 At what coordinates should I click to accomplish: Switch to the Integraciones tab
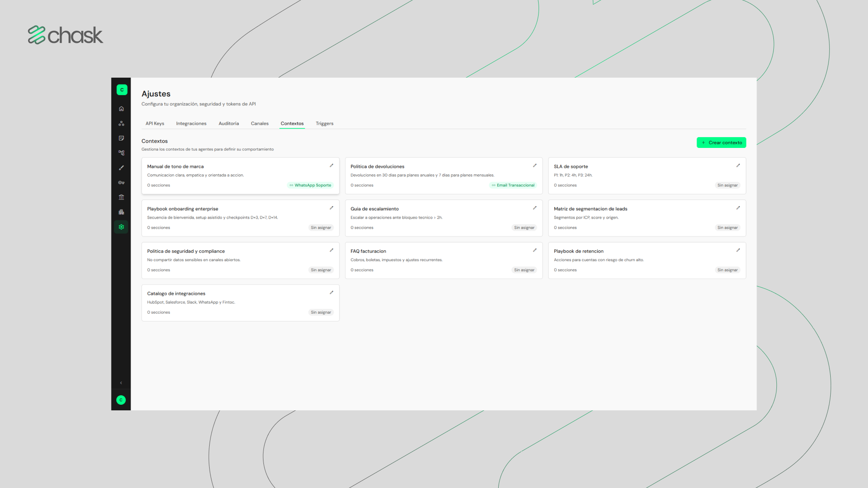191,124
